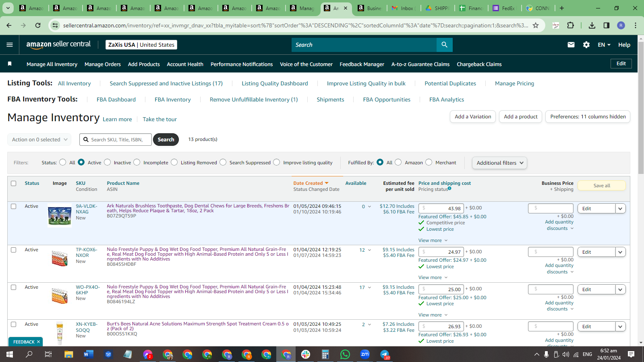Toggle browser side panel icon
The width and height of the screenshot is (644, 362).
(607, 25)
